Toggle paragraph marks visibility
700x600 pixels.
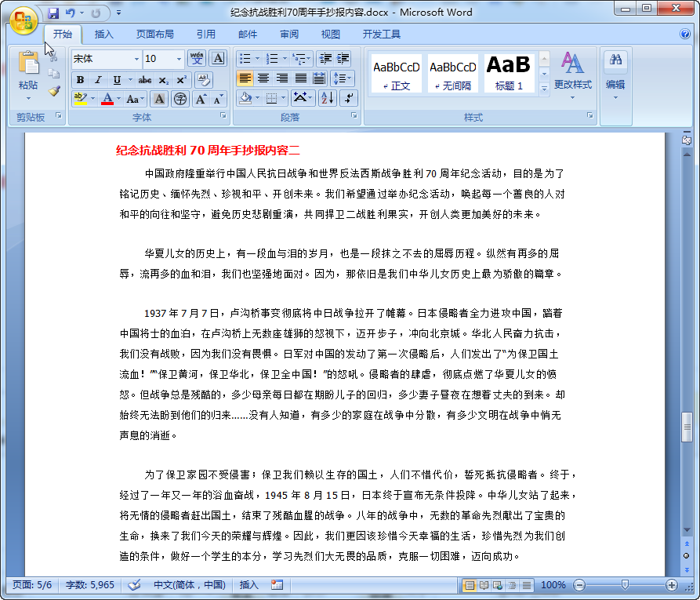coord(350,97)
